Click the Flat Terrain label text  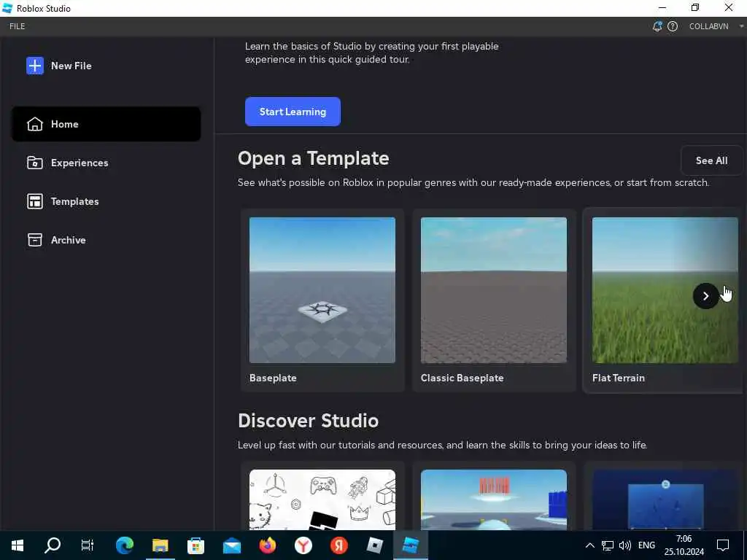coord(619,378)
